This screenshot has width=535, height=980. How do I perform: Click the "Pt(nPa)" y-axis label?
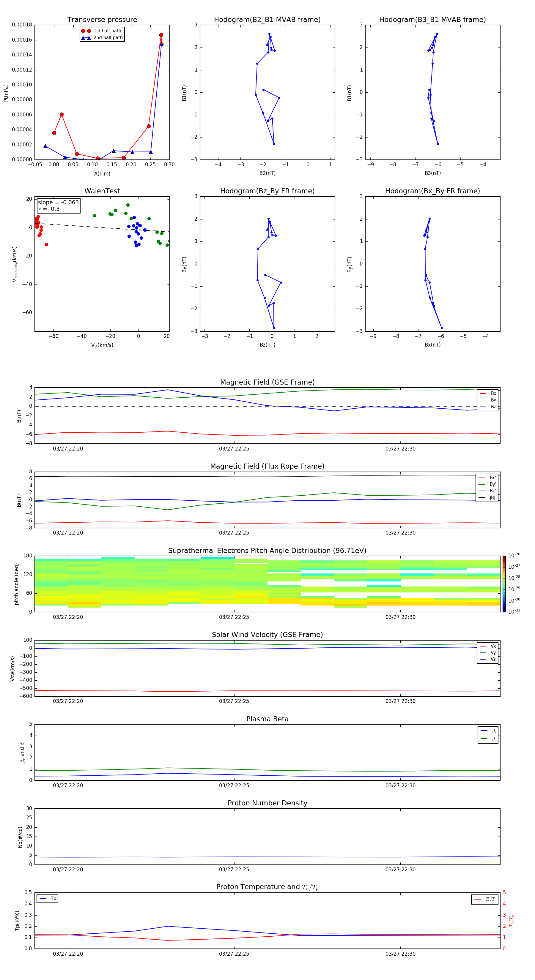click(6, 93)
